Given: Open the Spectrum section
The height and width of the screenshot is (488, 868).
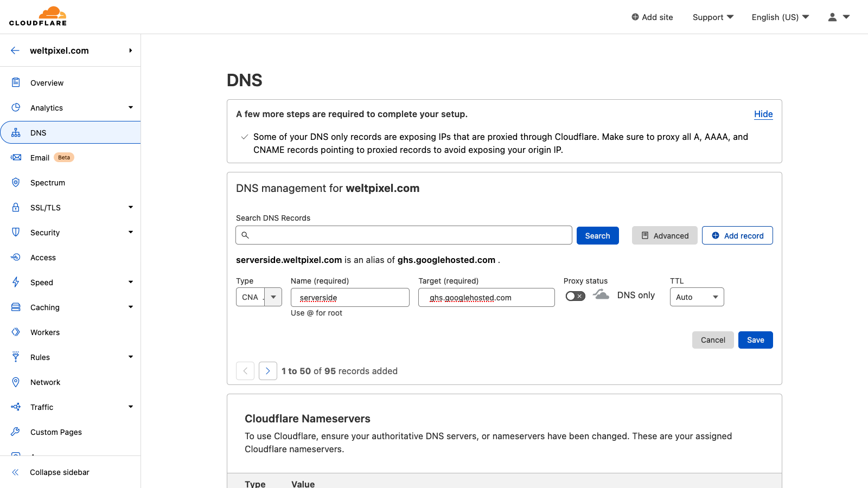Looking at the screenshot, I should pos(48,183).
